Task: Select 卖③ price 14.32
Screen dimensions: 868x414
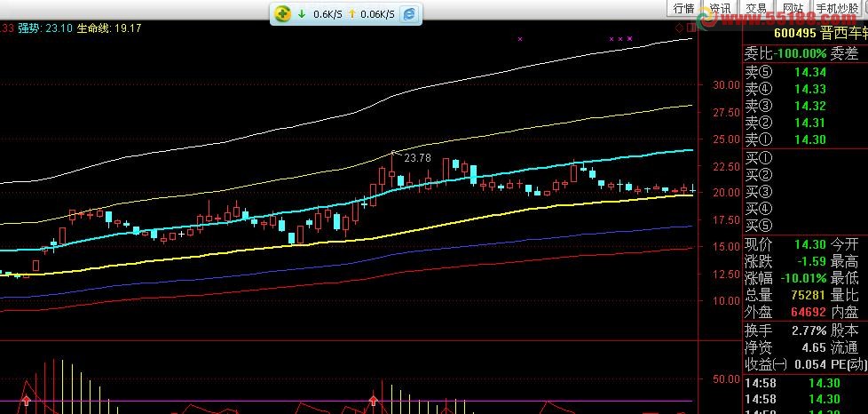Action: (x=810, y=106)
